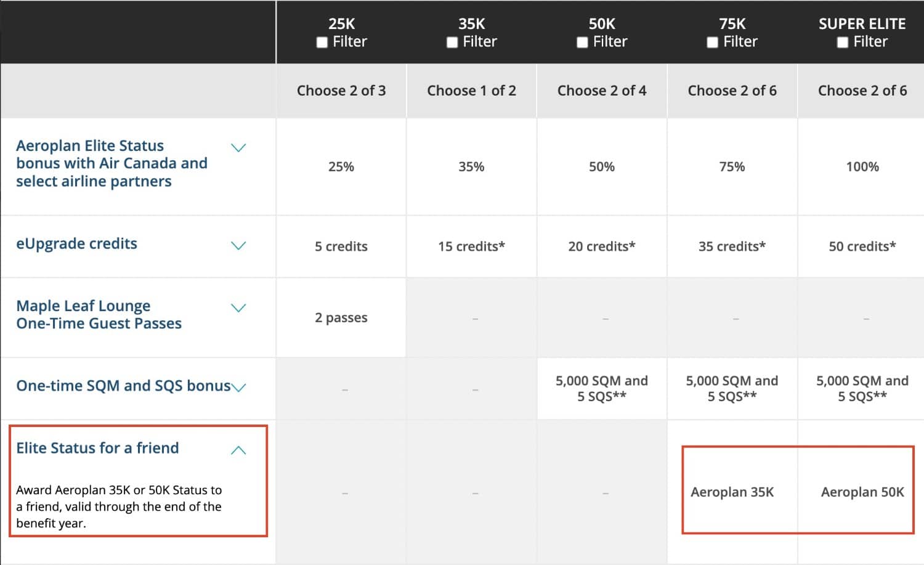The width and height of the screenshot is (924, 565).
Task: Select the 2 passes cell in 25K column
Action: click(341, 317)
